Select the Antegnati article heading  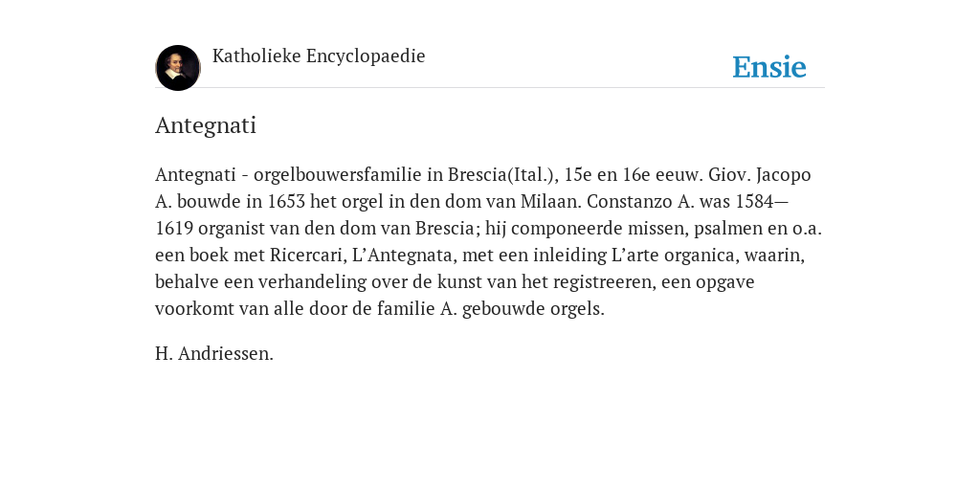click(206, 125)
